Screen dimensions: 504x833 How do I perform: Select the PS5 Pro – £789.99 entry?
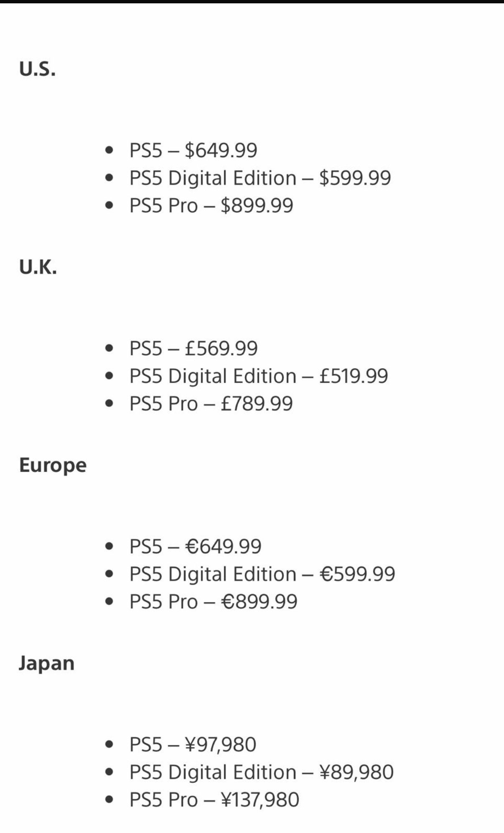[211, 403]
